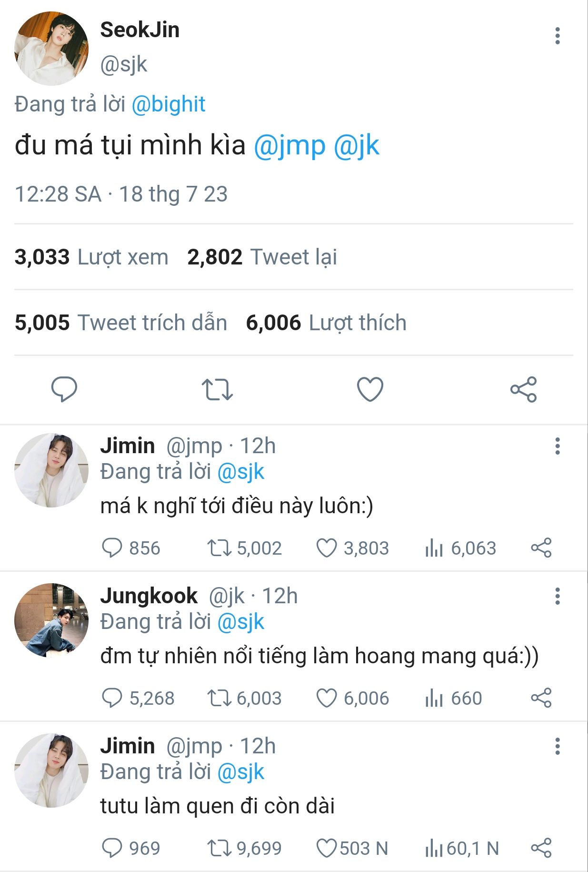Viewport: 588px width, 872px height.
Task: Open Jungkook's profile avatar
Action: 51,620
